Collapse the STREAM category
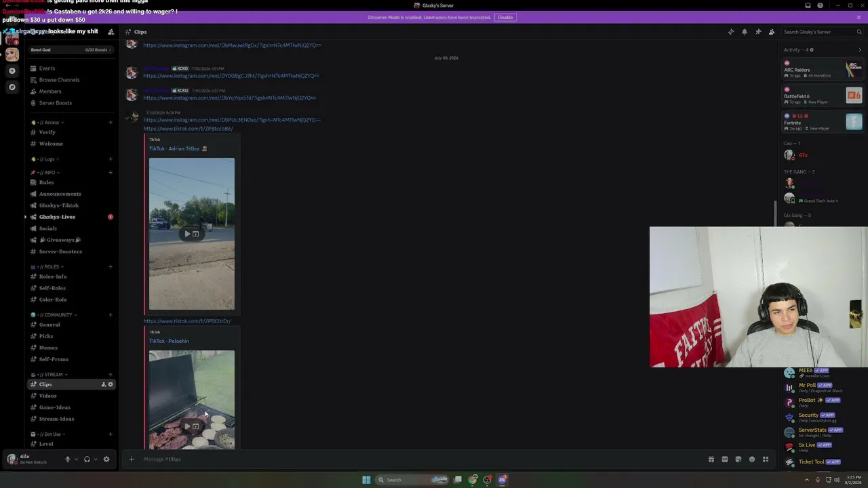The height and width of the screenshot is (488, 868). coord(49,374)
